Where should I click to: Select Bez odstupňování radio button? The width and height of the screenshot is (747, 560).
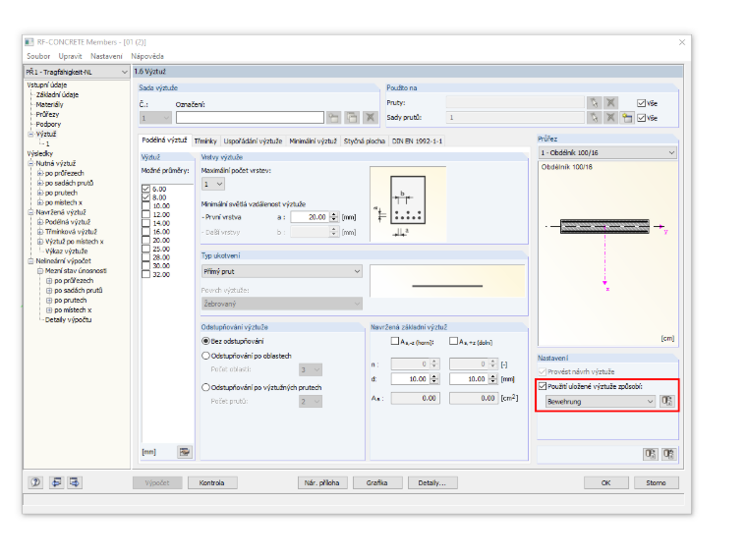click(x=205, y=341)
